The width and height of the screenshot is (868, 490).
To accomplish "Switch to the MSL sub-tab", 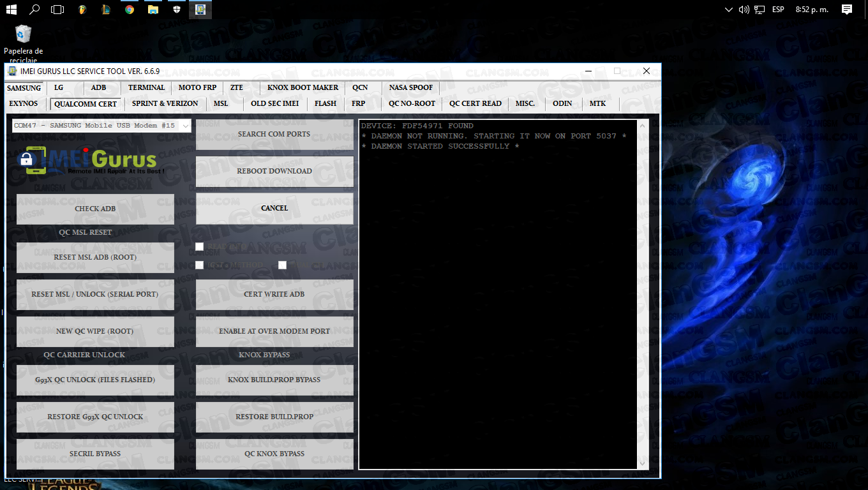I will tap(221, 103).
